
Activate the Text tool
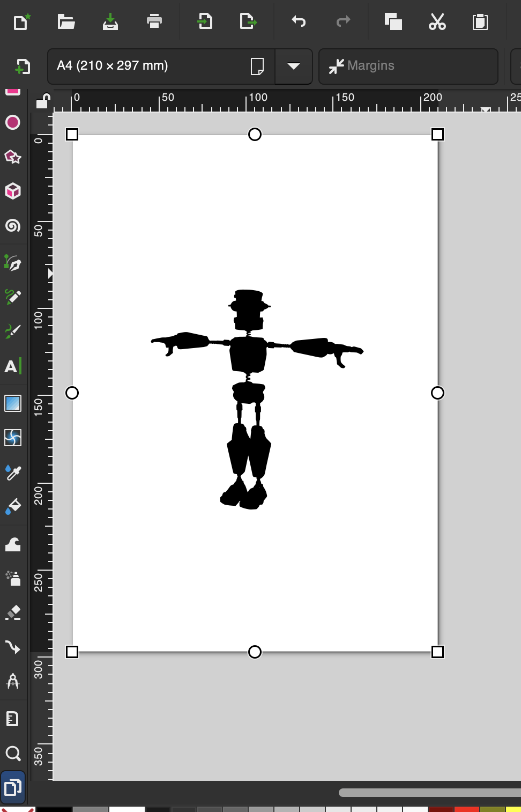coord(13,367)
